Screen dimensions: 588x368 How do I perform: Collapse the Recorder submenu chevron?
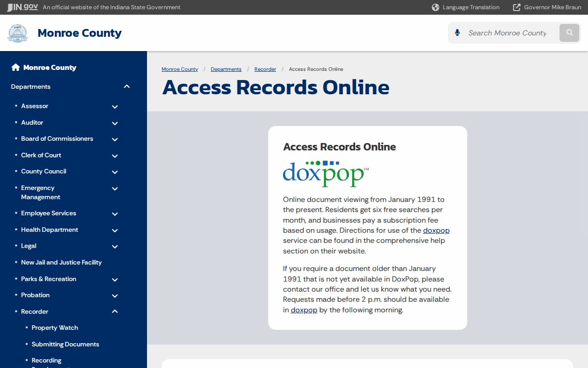115,311
